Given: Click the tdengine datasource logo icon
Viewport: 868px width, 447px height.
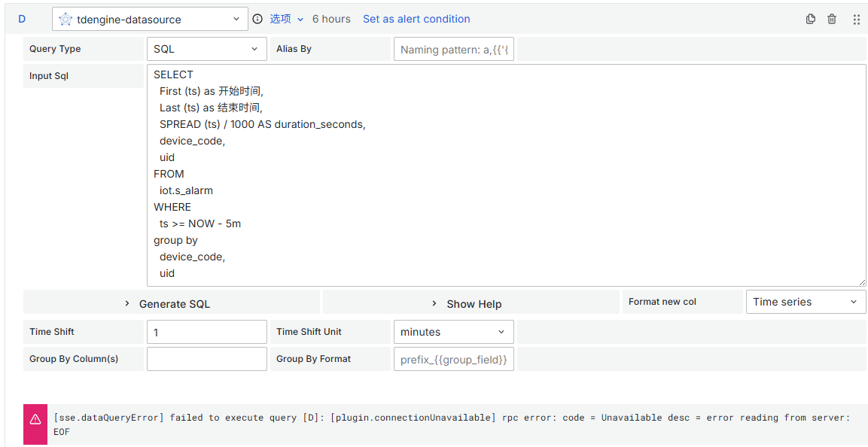Looking at the screenshot, I should (x=65, y=20).
